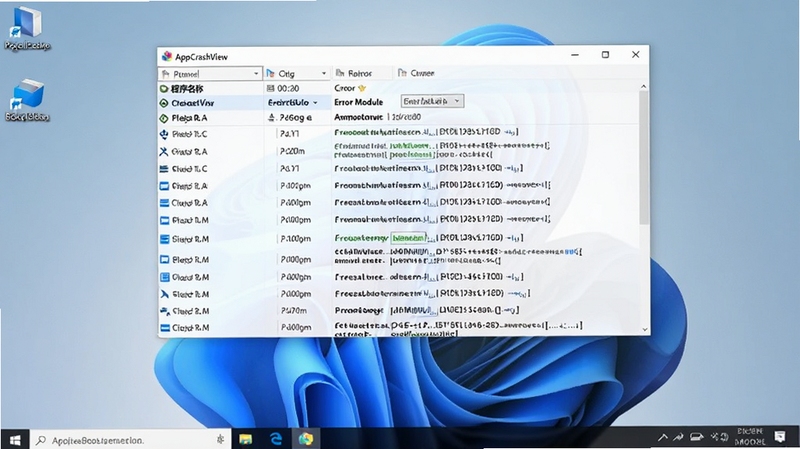Click the green icon beside 程序名称
The image size is (800, 449).
[164, 89]
